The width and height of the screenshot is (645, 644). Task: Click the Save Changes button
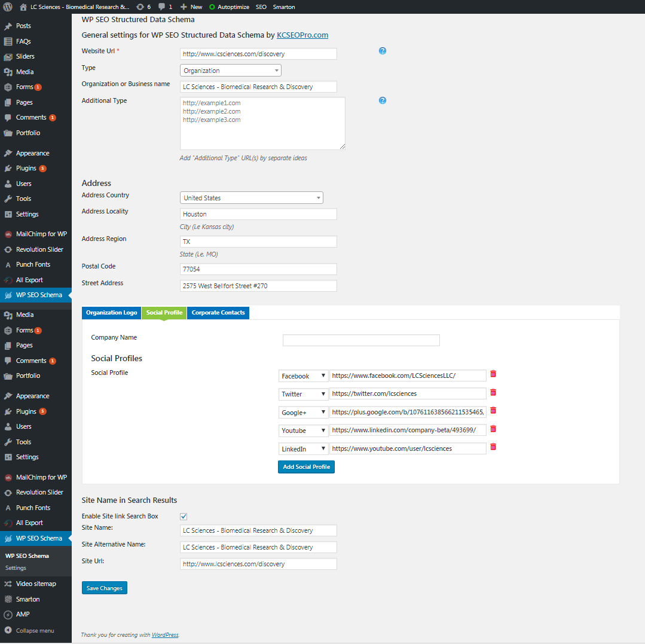(x=105, y=588)
